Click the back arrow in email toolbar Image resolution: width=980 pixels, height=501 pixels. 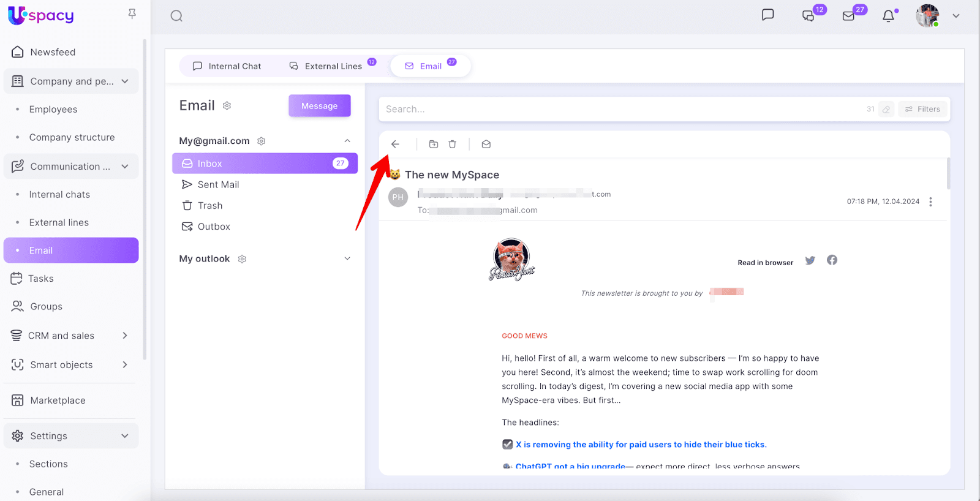(395, 145)
